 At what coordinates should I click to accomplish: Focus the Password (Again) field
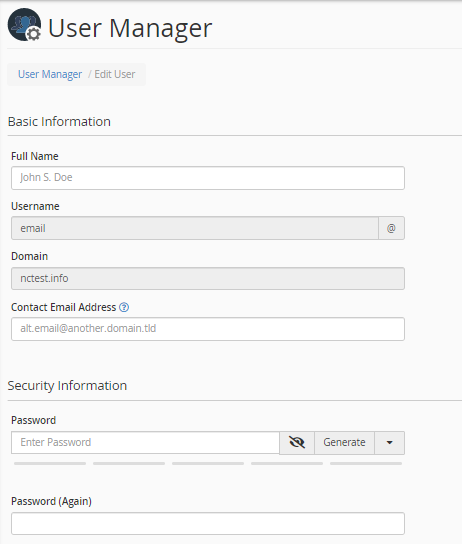(208, 524)
